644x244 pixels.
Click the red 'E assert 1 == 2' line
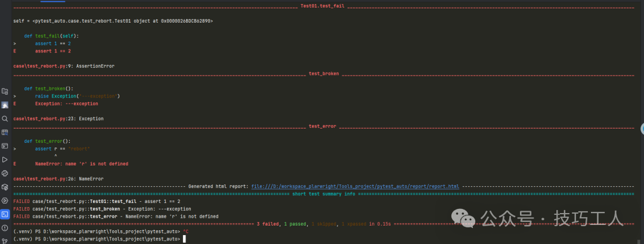pyautogui.click(x=42, y=51)
